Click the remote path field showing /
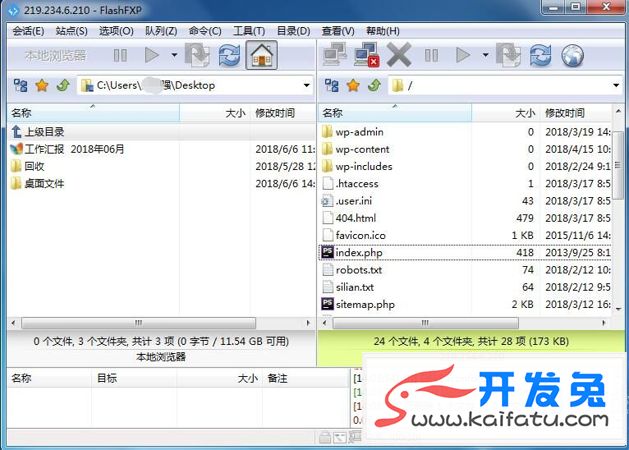This screenshot has width=629, height=450. pyautogui.click(x=505, y=85)
